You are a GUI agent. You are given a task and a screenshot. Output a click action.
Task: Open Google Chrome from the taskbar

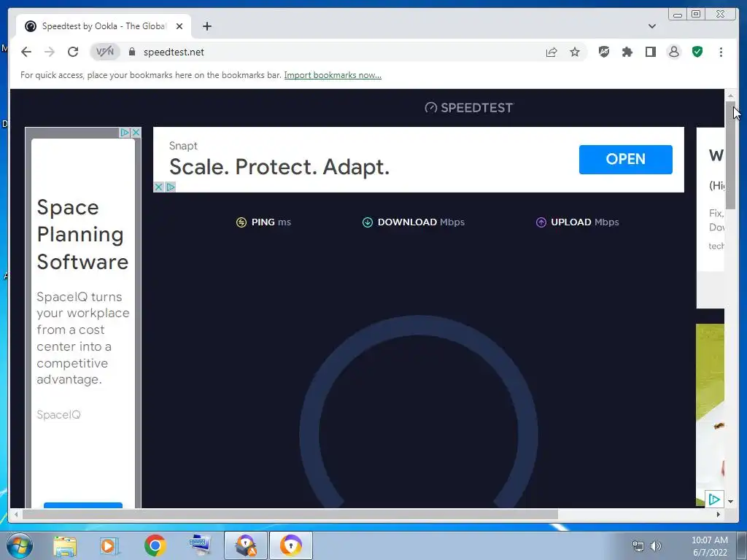click(x=155, y=545)
